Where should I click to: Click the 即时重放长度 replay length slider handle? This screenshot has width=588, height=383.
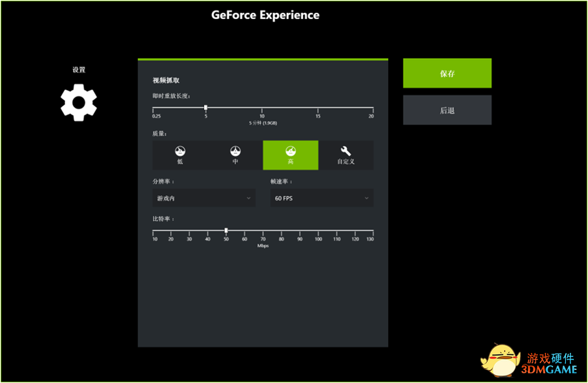205,108
